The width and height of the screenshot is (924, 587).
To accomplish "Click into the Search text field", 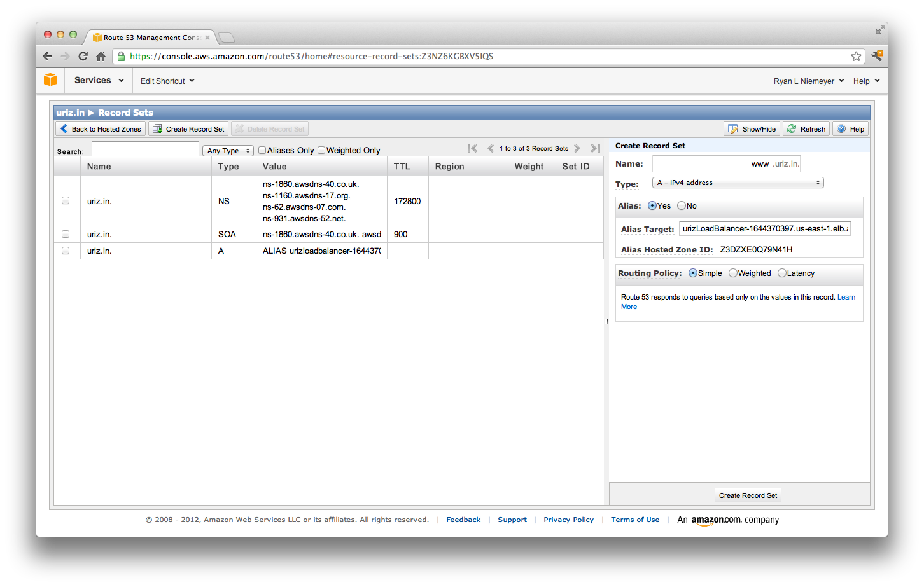I will pyautogui.click(x=145, y=149).
